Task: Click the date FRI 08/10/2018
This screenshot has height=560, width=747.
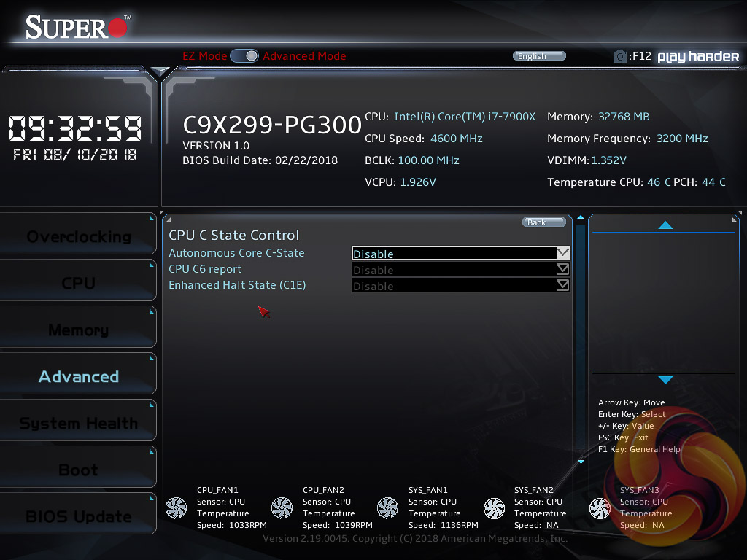Action: [x=75, y=155]
